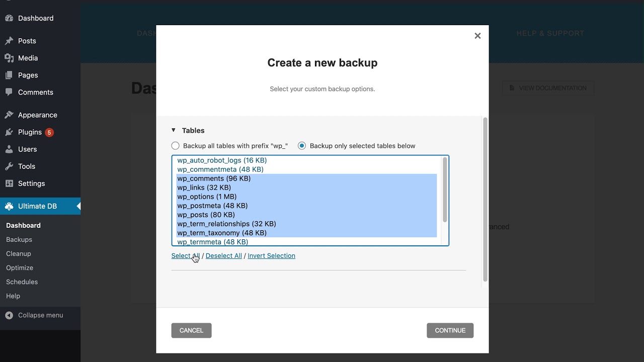
Task: Open Optimize submenu item
Action: coord(20,267)
